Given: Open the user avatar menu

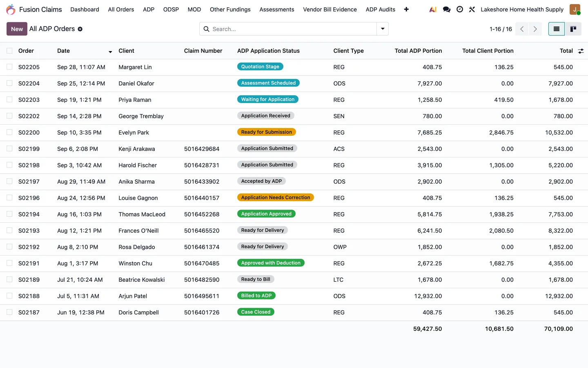Looking at the screenshot, I should click(575, 9).
